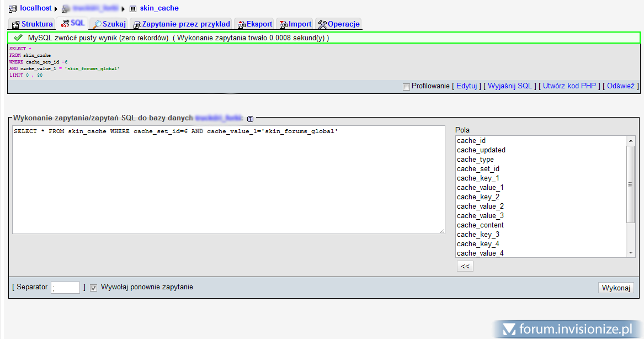This screenshot has height=339, width=644.
Task: Click the Eksport tab icon
Action: [x=241, y=24]
